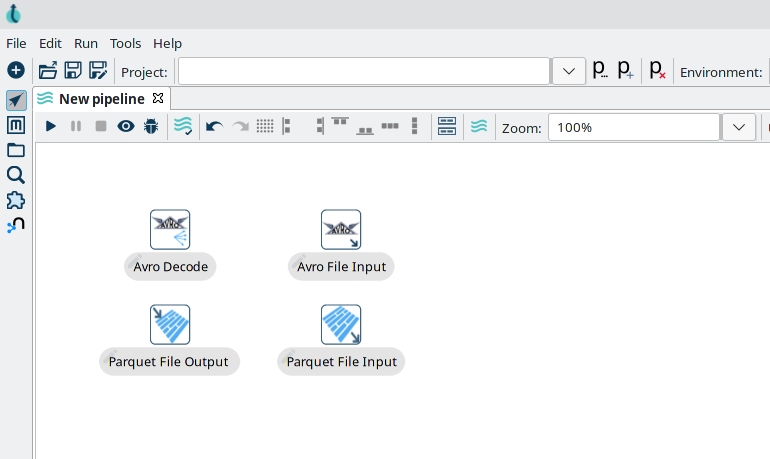Run the pipeline with the play button
This screenshot has width=770, height=459.
tap(50, 127)
